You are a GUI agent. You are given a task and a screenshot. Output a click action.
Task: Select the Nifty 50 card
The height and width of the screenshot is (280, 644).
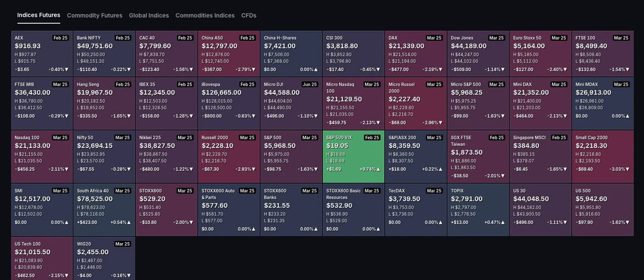click(x=105, y=157)
